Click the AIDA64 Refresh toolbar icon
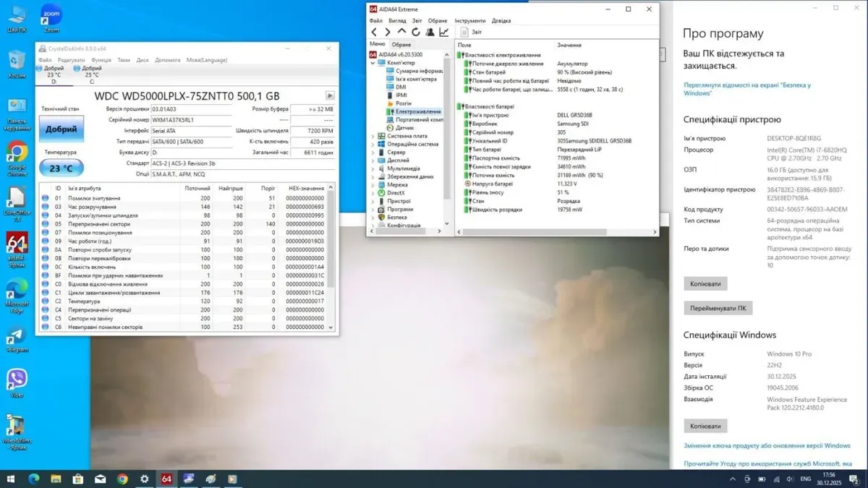 click(416, 32)
